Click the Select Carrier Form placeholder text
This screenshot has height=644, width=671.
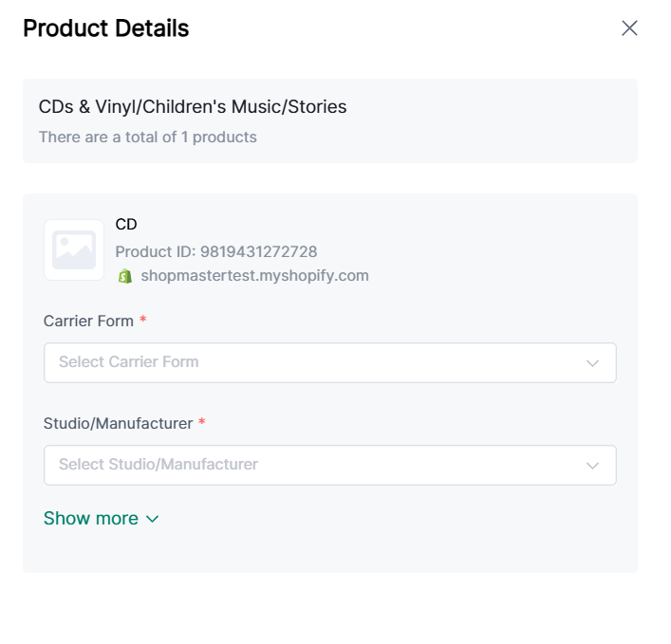[129, 362]
